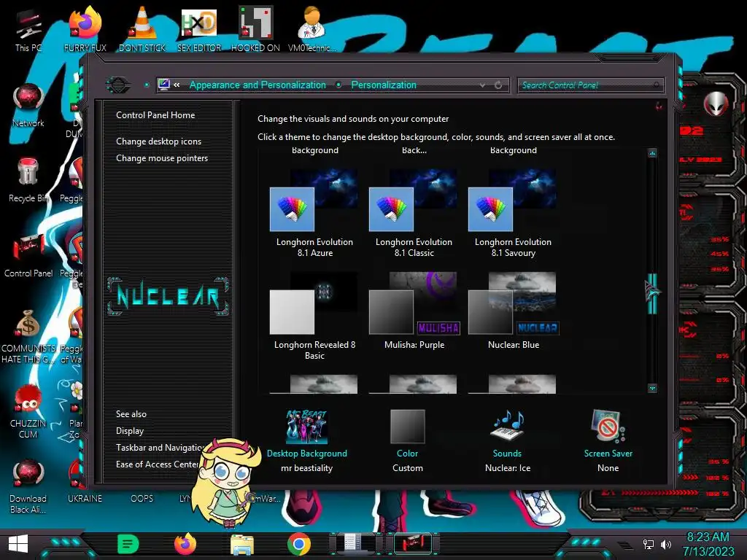Open VM0Technic desktop shortcut
The image size is (747, 560).
311,28
